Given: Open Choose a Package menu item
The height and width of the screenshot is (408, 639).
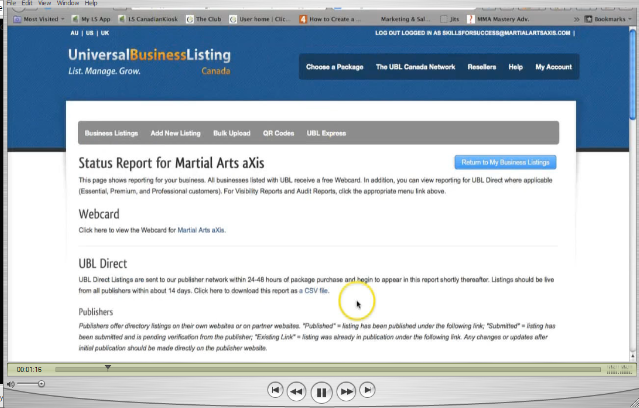Looking at the screenshot, I should click(335, 67).
